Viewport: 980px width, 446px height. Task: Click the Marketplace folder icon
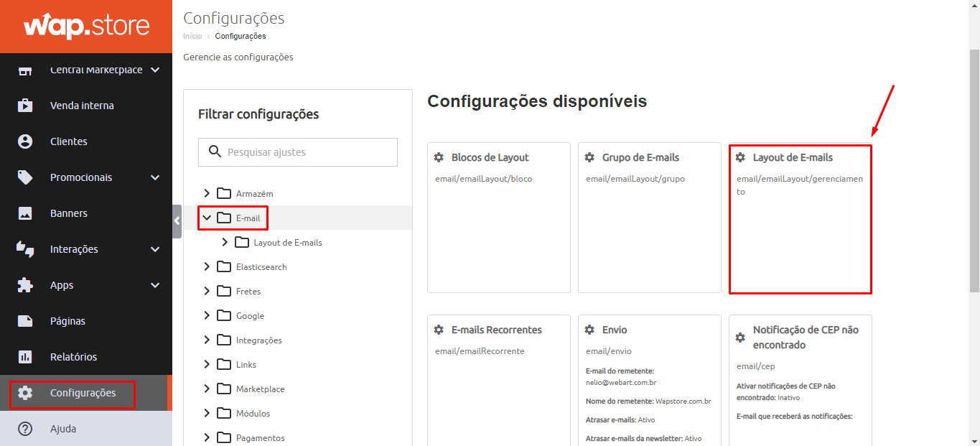pos(224,389)
